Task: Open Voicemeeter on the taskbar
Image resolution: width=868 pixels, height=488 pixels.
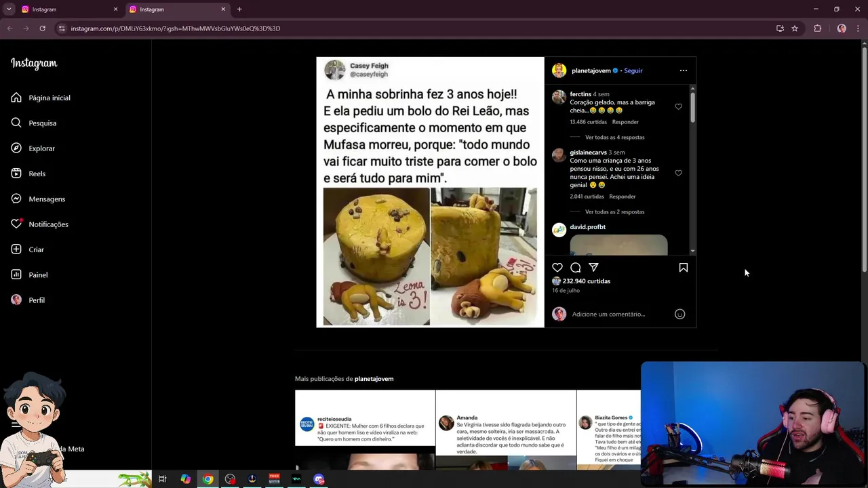Action: click(x=274, y=479)
